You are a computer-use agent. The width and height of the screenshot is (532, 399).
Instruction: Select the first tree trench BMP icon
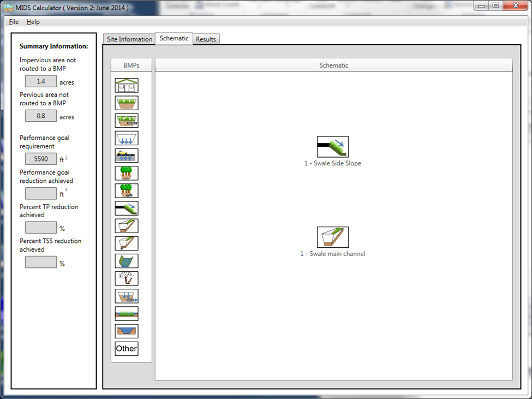(x=127, y=173)
